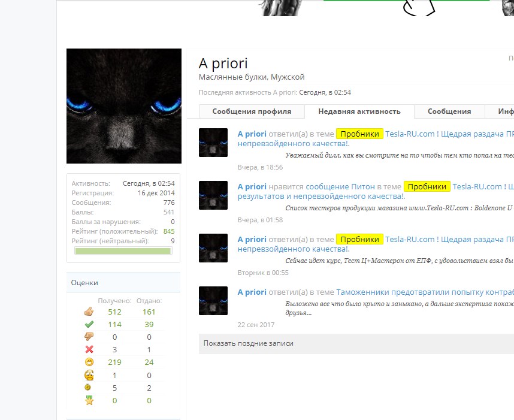Open the Сообщения профиля tab

[252, 111]
